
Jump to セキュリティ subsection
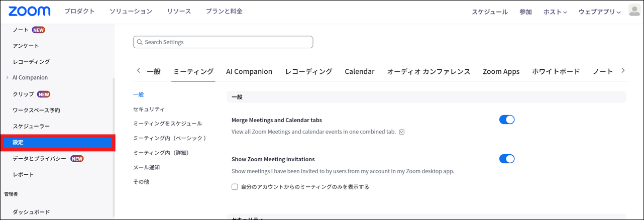click(x=149, y=109)
